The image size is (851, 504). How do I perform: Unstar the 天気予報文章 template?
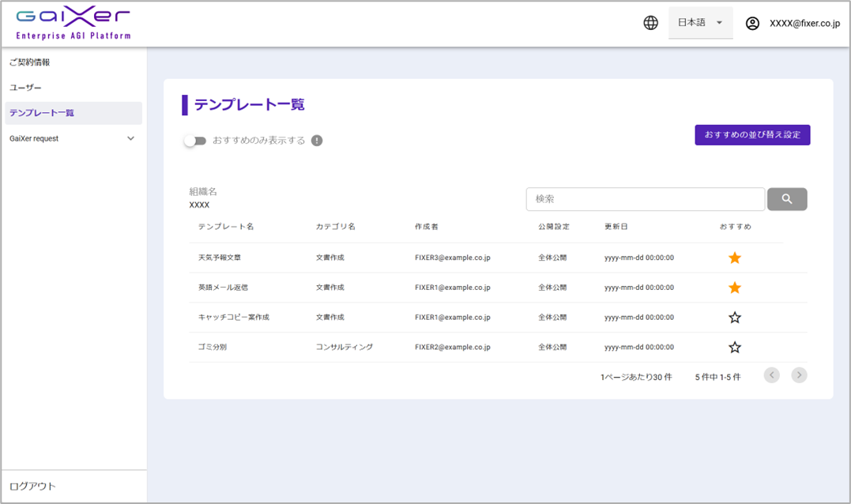pos(735,258)
